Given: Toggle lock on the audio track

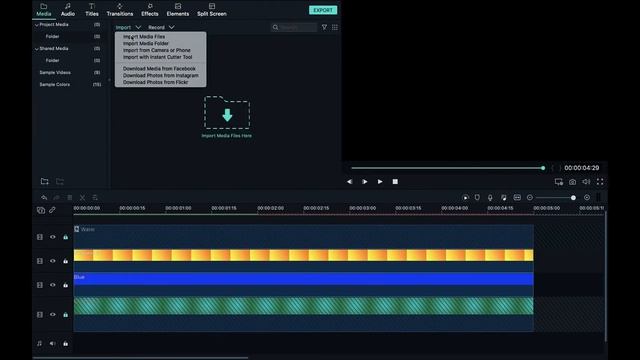Looking at the screenshot, I should 65,344.
